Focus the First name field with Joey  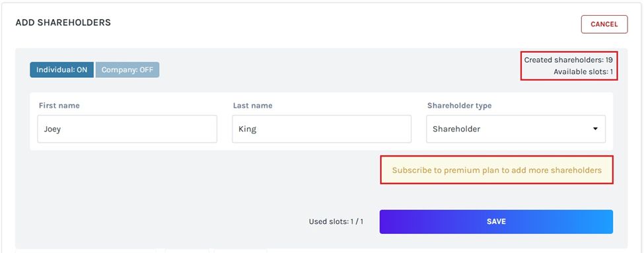[127, 129]
